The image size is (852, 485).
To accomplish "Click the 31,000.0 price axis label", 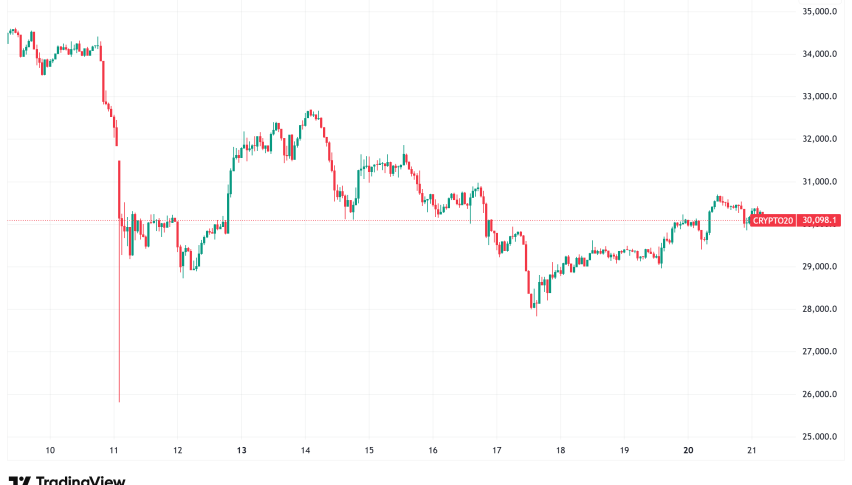I will (x=820, y=182).
